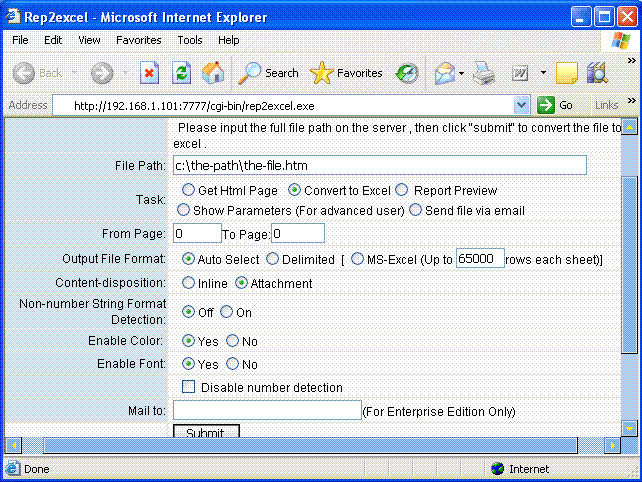Click the Forward arrow icon
This screenshot has width=642, height=482.
point(102,73)
